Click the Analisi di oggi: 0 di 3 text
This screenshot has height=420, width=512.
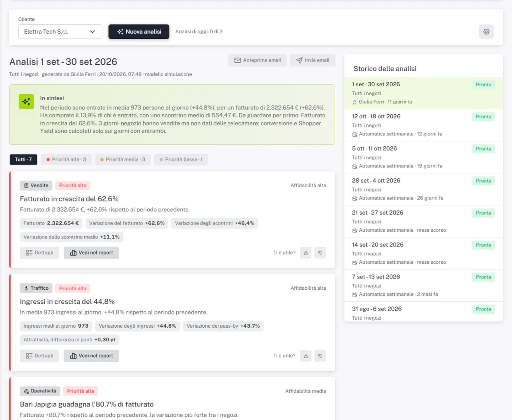(x=199, y=32)
